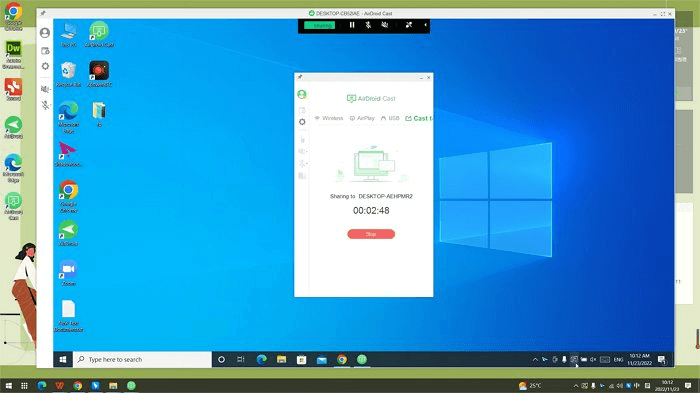Open the green AirDroid shortcut on remote desktop
This screenshot has width=700, height=393.
[x=68, y=233]
